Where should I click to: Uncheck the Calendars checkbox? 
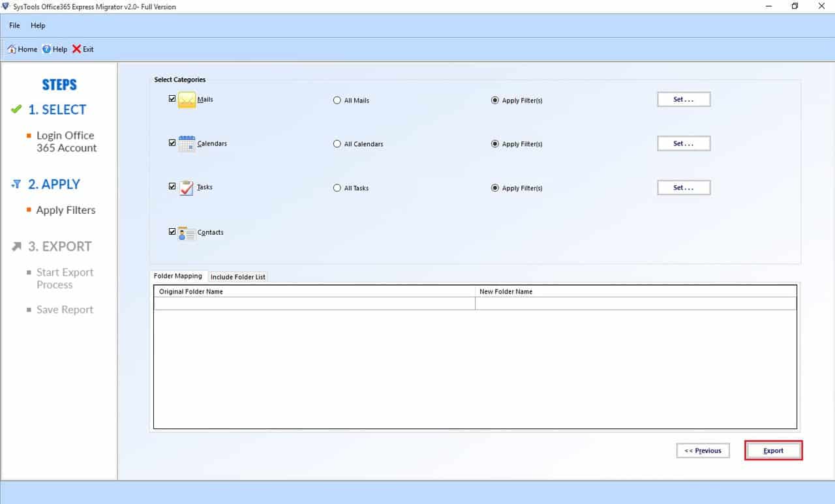click(x=172, y=142)
